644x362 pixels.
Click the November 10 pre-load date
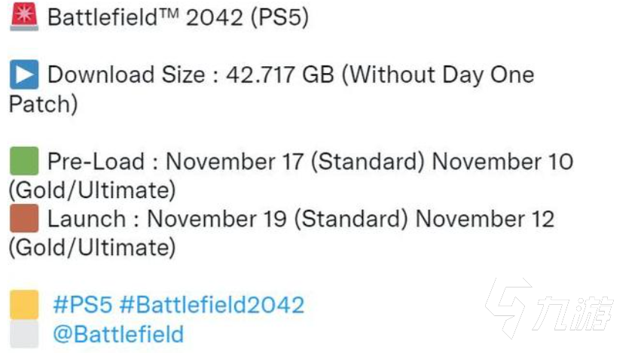click(502, 162)
